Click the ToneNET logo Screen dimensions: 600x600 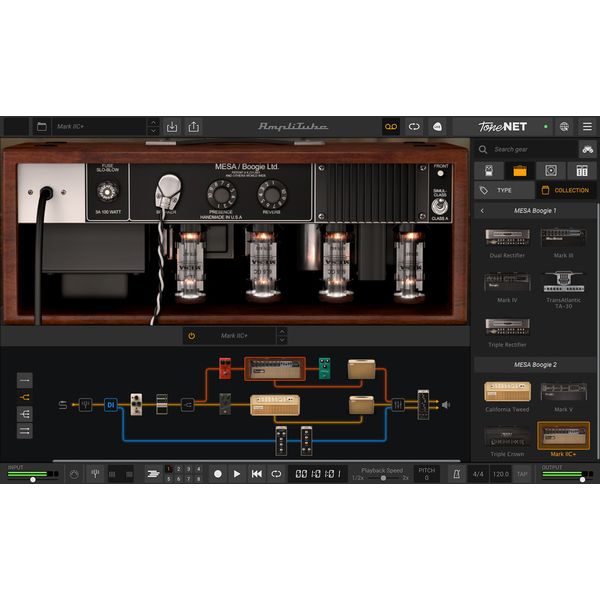(x=502, y=127)
